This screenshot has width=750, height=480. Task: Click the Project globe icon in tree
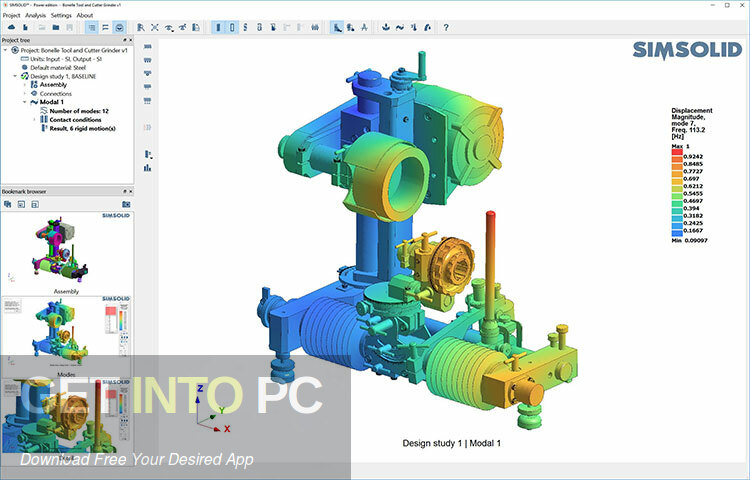[15, 50]
